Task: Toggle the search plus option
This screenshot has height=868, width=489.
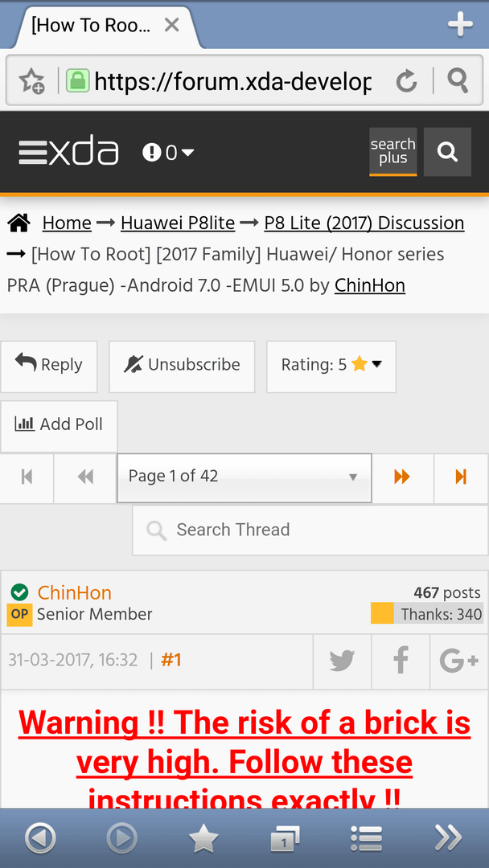Action: click(x=393, y=152)
